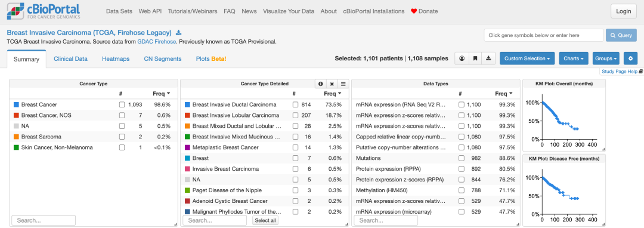Click the download data icon button
The image size is (644, 228).
click(488, 58)
